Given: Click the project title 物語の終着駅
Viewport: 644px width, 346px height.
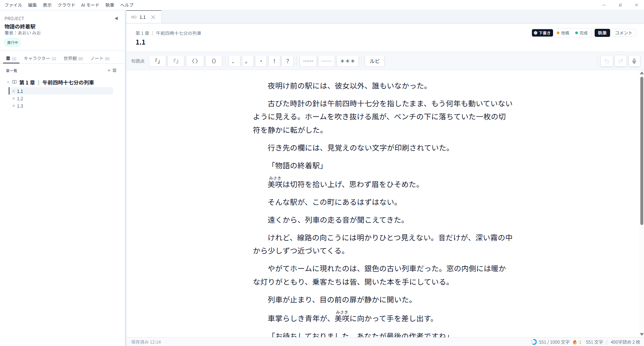Looking at the screenshot, I should click(x=20, y=26).
